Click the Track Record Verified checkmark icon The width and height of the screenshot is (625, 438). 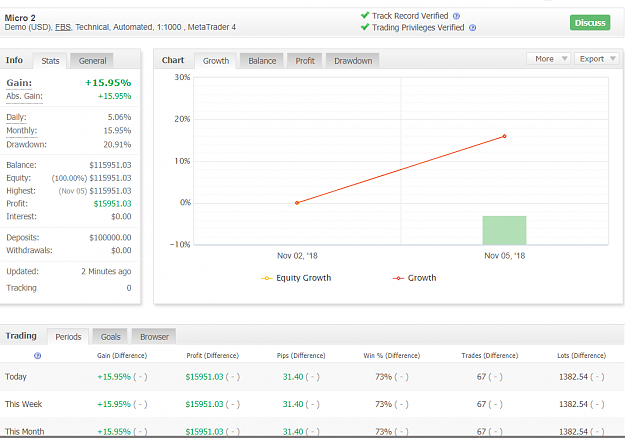364,15
